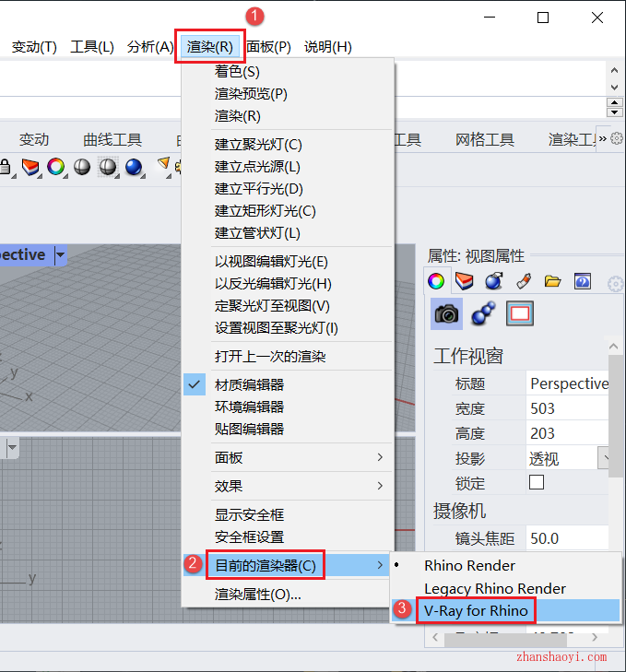Switch to 网格工具 toolbar tab
The width and height of the screenshot is (626, 672).
pyautogui.click(x=485, y=140)
